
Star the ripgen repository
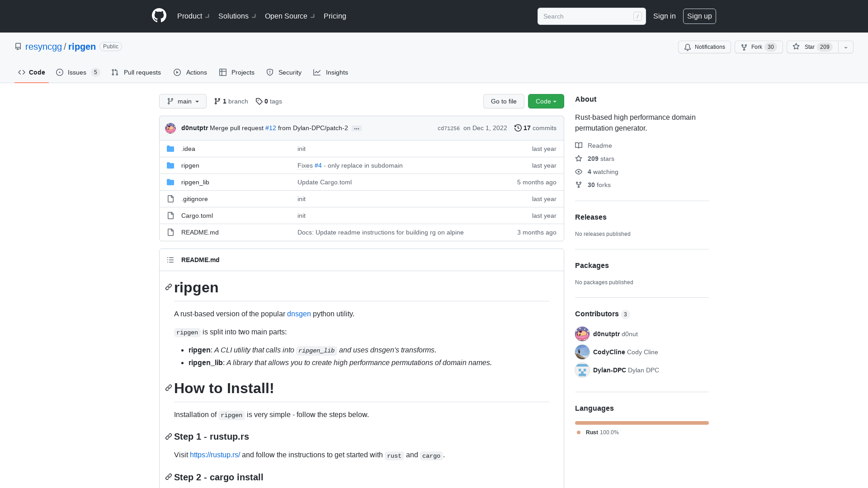pos(812,47)
